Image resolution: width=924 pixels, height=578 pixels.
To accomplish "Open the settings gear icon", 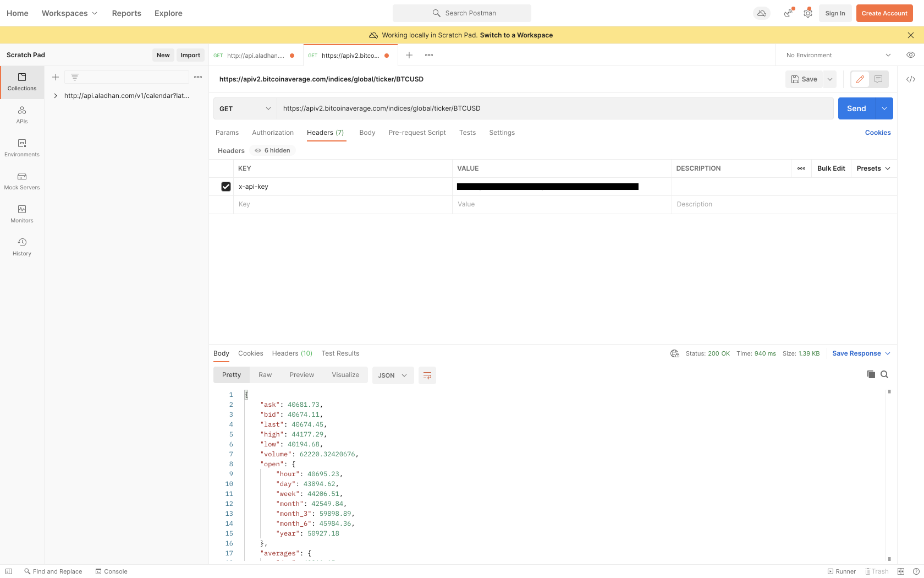I will pyautogui.click(x=808, y=13).
